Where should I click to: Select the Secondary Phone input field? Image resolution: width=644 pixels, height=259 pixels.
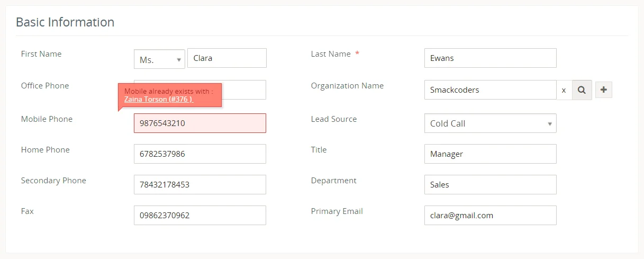tap(200, 185)
